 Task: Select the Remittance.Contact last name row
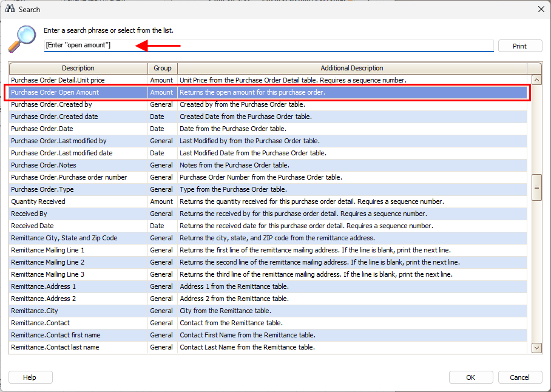click(268, 347)
